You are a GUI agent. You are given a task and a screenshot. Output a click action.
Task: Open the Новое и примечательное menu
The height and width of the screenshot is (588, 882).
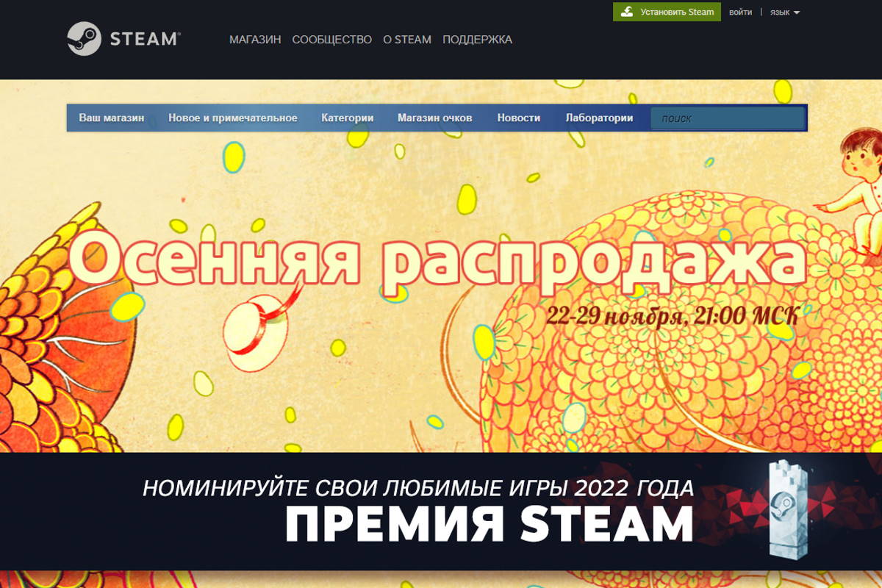pyautogui.click(x=232, y=118)
